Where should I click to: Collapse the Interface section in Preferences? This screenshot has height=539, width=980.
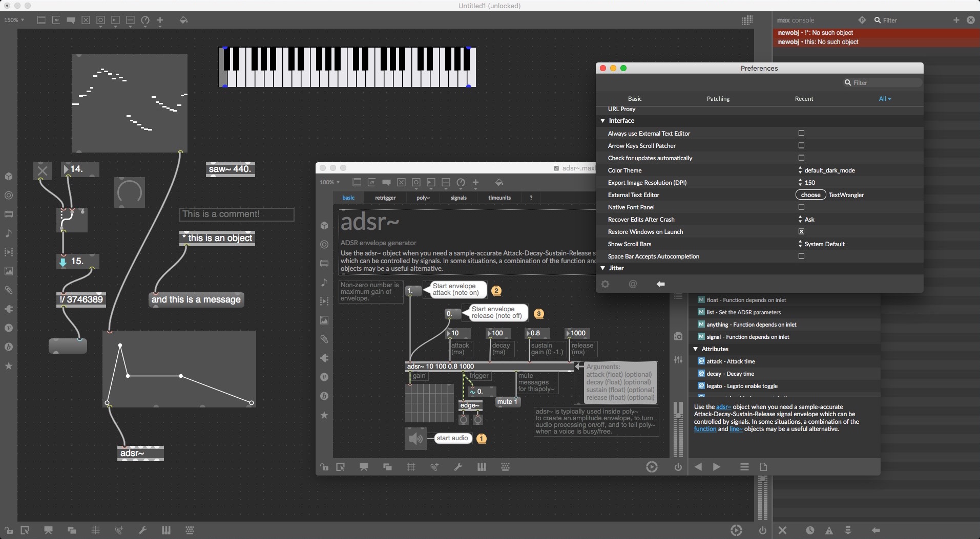click(603, 121)
